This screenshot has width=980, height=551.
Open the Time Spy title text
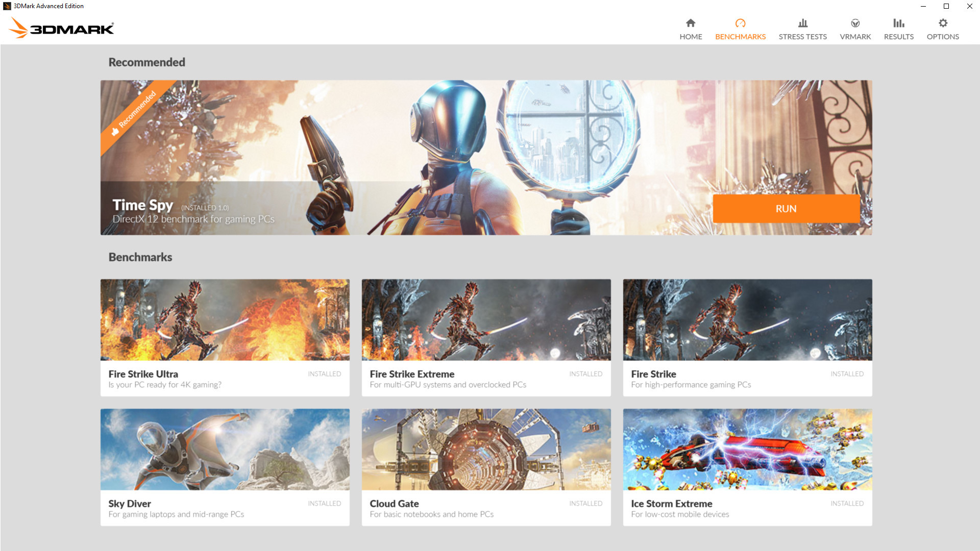(143, 205)
